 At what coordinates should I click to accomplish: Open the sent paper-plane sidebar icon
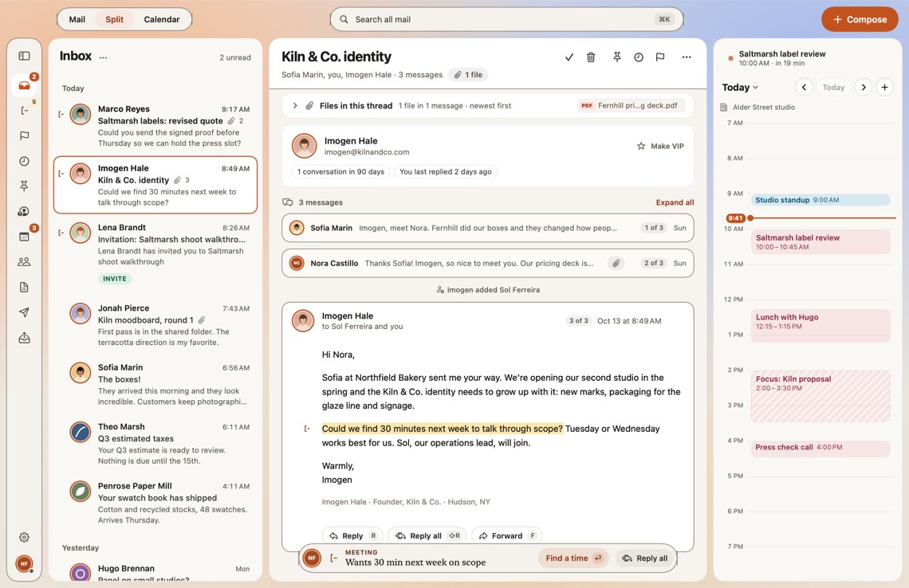[25, 312]
